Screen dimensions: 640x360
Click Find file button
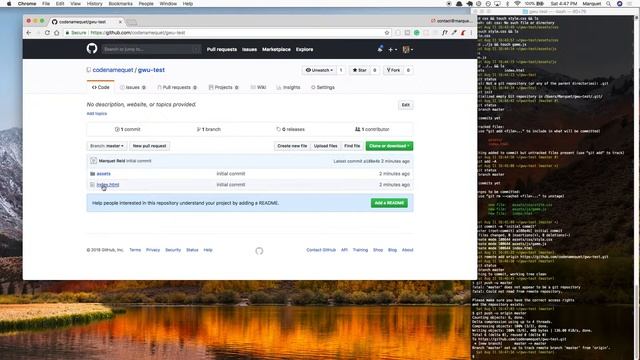point(352,146)
